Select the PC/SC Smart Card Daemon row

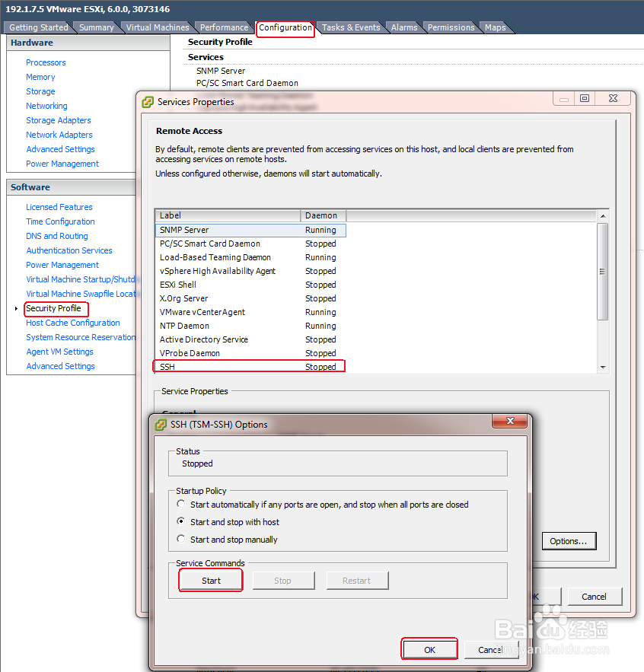tap(250, 244)
